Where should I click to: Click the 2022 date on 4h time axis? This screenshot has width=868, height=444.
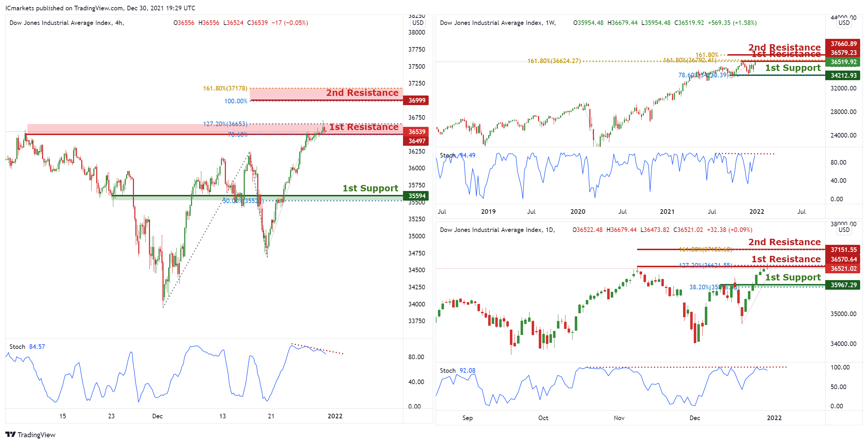click(x=335, y=416)
